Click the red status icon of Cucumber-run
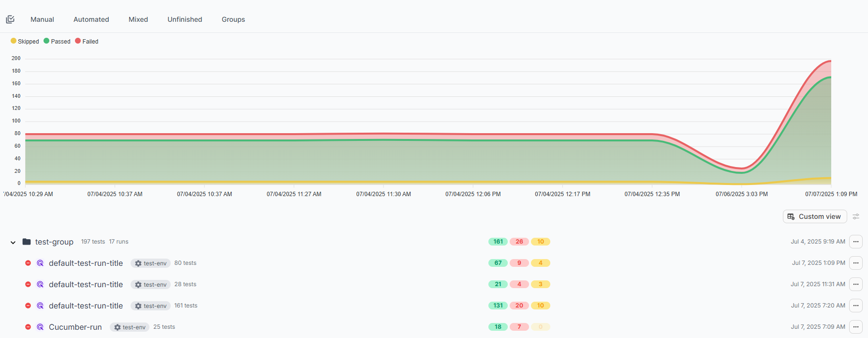Screen dimensions: 868x338 (x=28, y=327)
